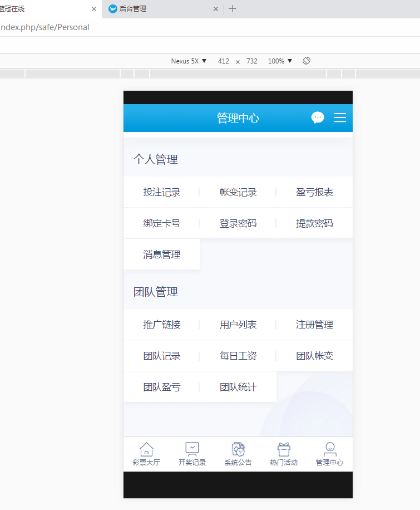The width and height of the screenshot is (420, 510).
Task: Open 每日工资 daily wages
Action: coord(238,356)
